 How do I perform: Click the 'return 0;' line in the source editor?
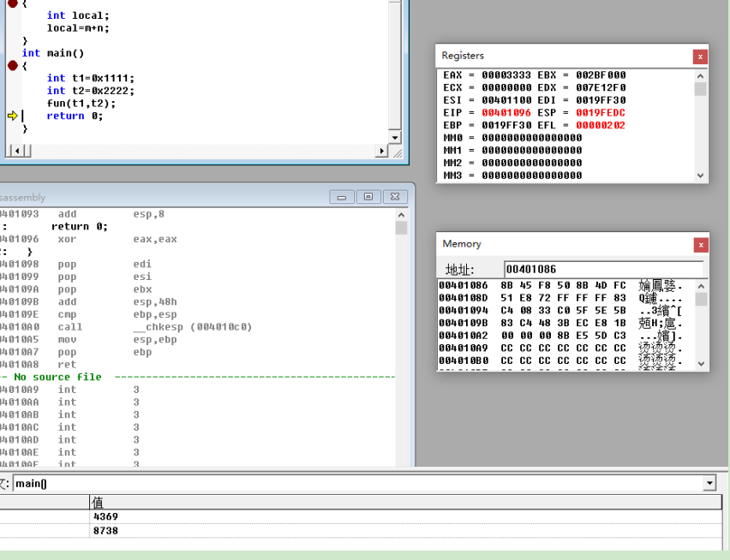[75, 116]
